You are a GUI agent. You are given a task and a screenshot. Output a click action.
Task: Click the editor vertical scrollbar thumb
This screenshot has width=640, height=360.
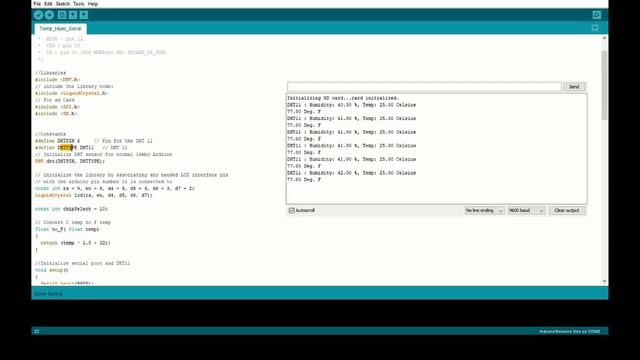pos(604,86)
